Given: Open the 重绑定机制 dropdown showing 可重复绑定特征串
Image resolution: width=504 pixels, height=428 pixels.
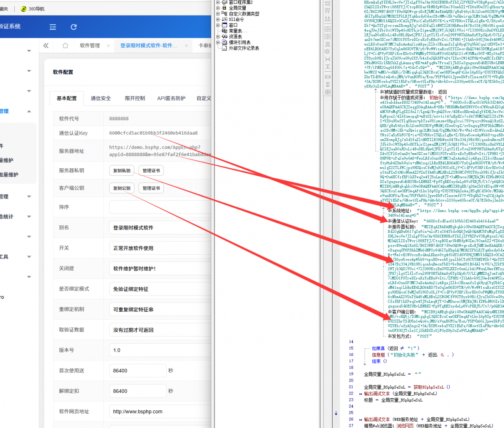Looking at the screenshot, I should point(160,309).
